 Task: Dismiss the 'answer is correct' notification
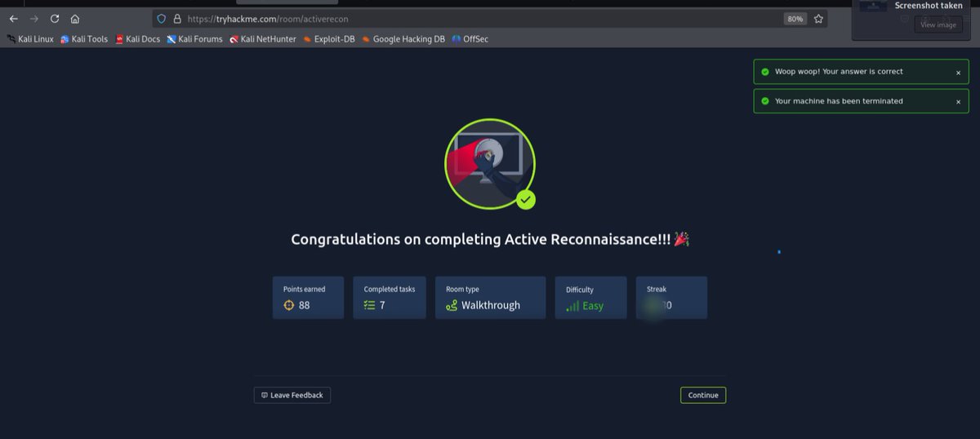[958, 72]
